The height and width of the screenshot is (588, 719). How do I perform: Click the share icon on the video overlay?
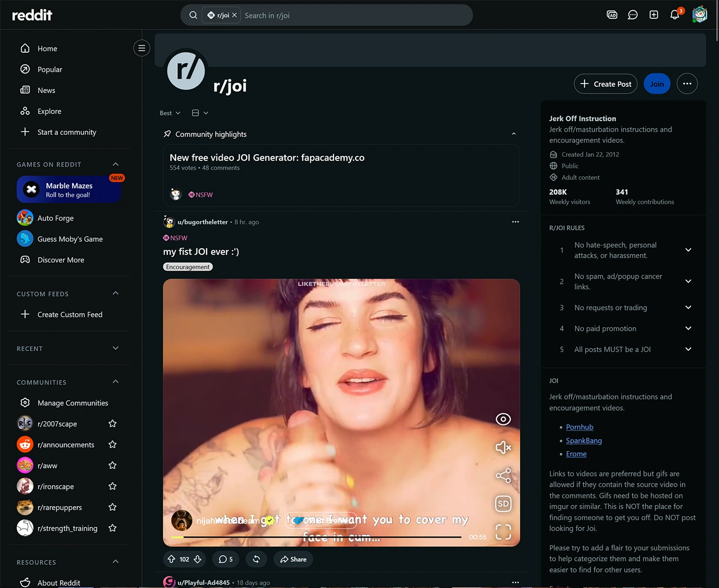(x=503, y=476)
